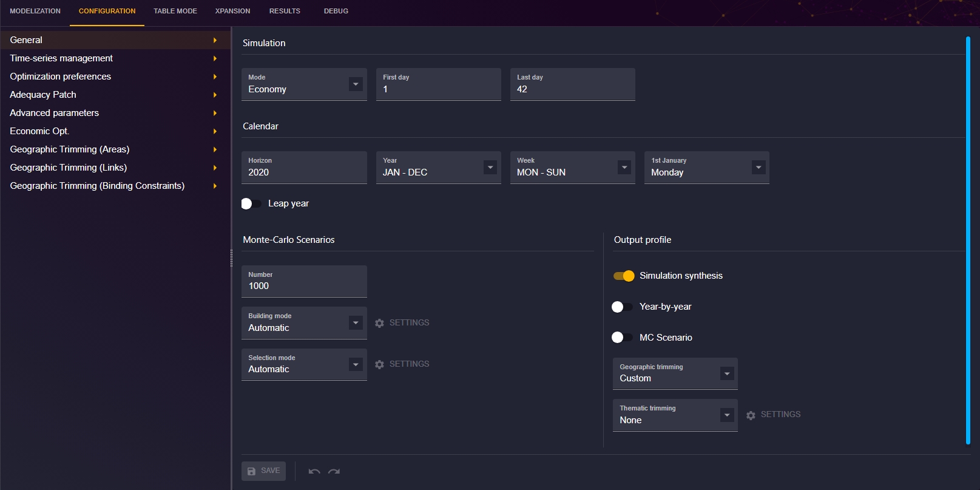Screen dimensions: 980x490
Task: Click the vertical blue scrollbar
Action: click(x=968, y=240)
